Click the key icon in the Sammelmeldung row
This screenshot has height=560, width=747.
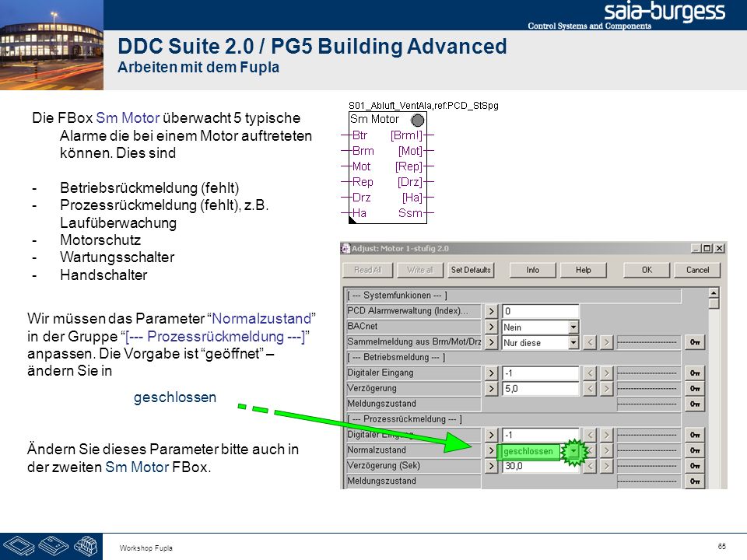pos(695,342)
